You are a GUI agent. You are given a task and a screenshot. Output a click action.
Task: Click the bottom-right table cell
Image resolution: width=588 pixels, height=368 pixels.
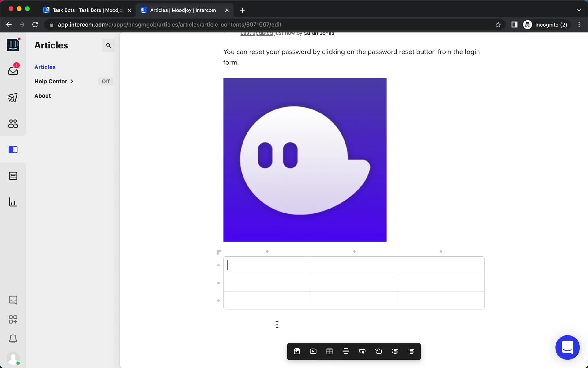tap(441, 300)
